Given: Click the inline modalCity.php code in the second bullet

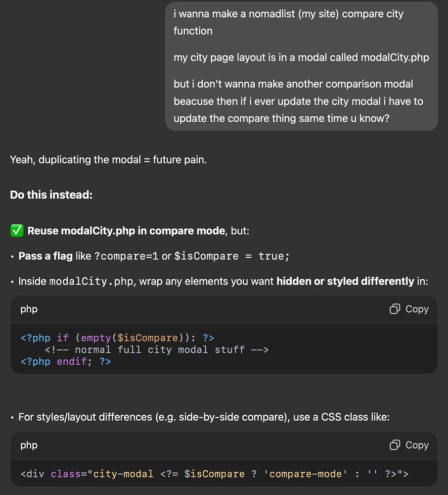Looking at the screenshot, I should click(91, 282).
